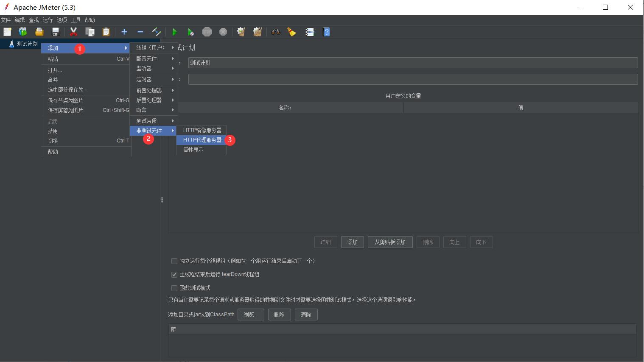Expand 线程（用户）submenu
The image size is (644, 362).
(154, 47)
